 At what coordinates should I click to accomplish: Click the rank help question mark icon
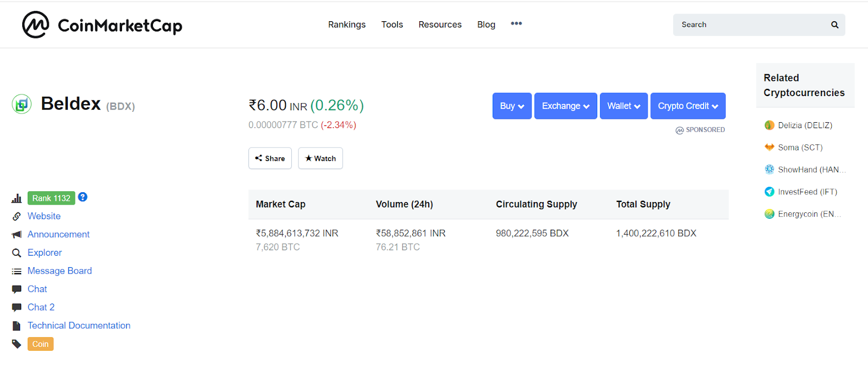coord(82,197)
